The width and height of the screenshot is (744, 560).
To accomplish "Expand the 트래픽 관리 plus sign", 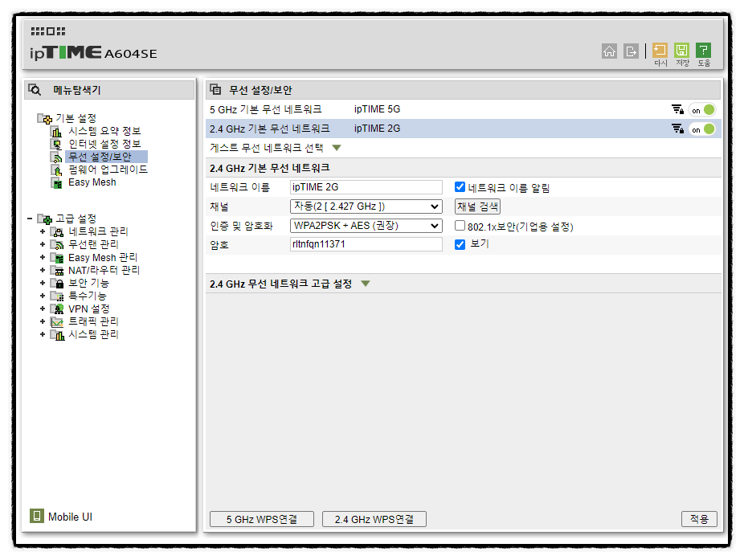I will 43,321.
